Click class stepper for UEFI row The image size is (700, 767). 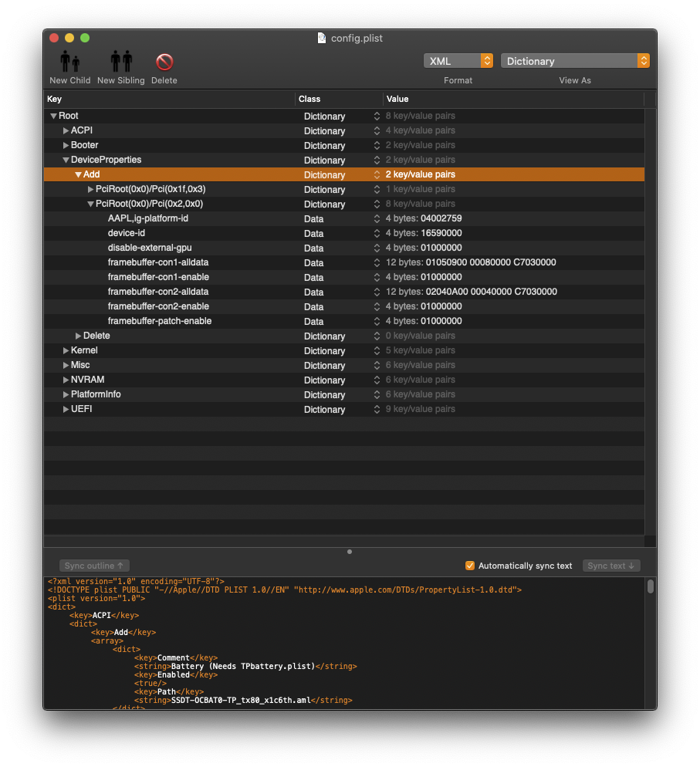(x=377, y=410)
